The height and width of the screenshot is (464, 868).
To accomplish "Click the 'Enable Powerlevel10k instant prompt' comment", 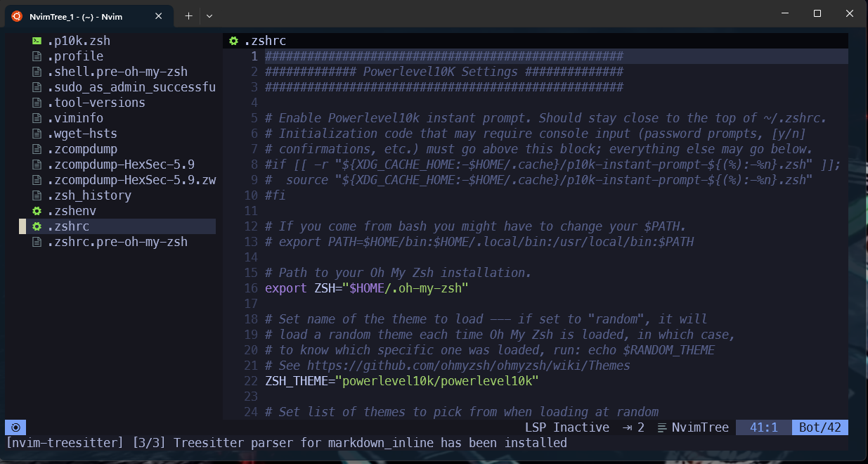I will [x=546, y=118].
